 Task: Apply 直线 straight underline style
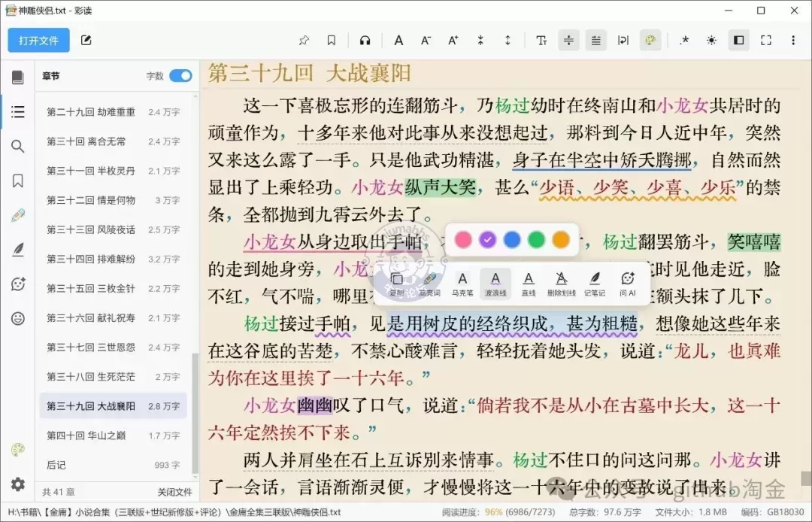(529, 284)
